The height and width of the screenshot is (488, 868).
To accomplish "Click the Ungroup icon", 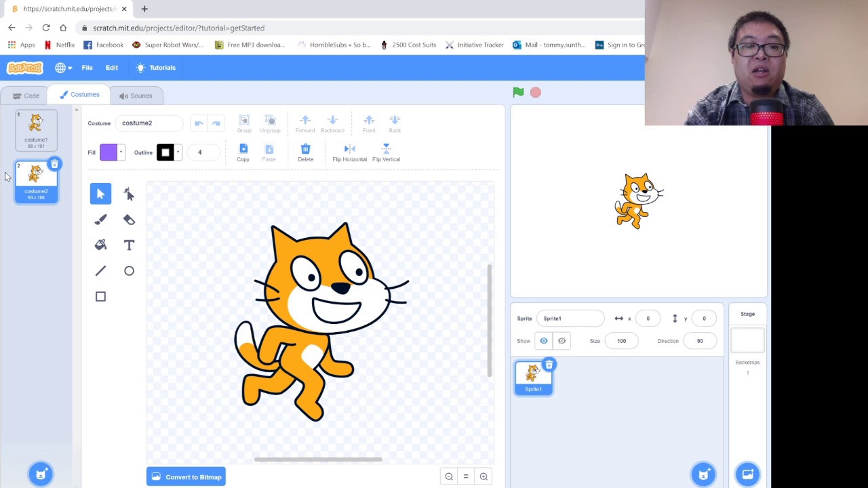I will tap(270, 123).
